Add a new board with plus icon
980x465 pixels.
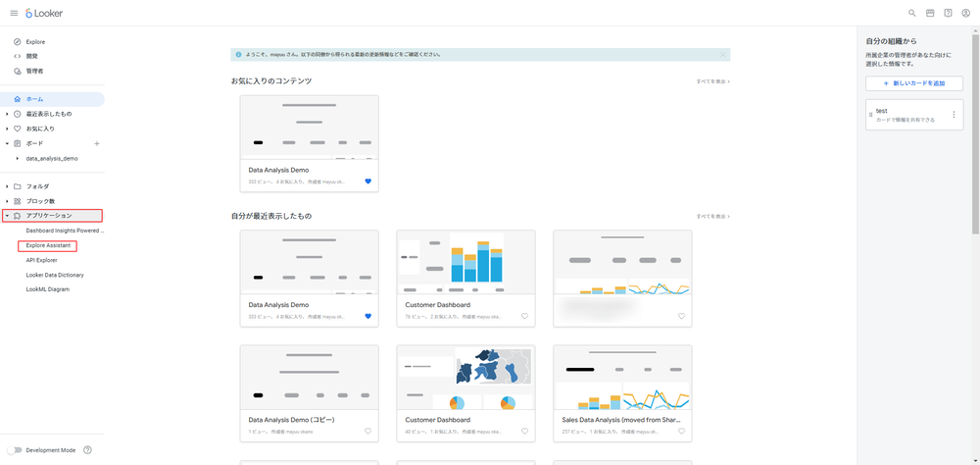pyautogui.click(x=97, y=143)
